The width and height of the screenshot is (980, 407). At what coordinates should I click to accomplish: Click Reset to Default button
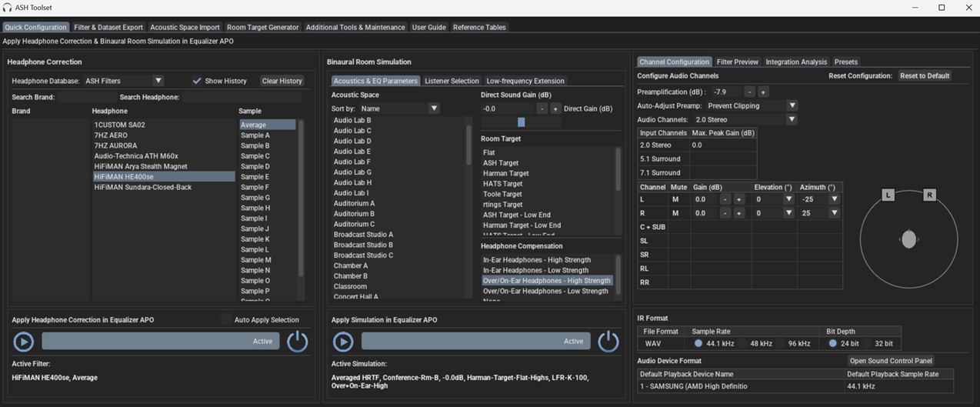tap(925, 75)
